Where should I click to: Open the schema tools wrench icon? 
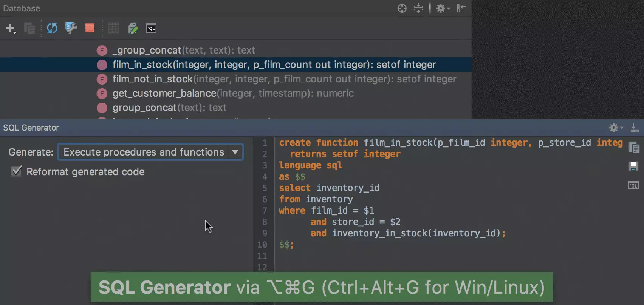click(71, 28)
